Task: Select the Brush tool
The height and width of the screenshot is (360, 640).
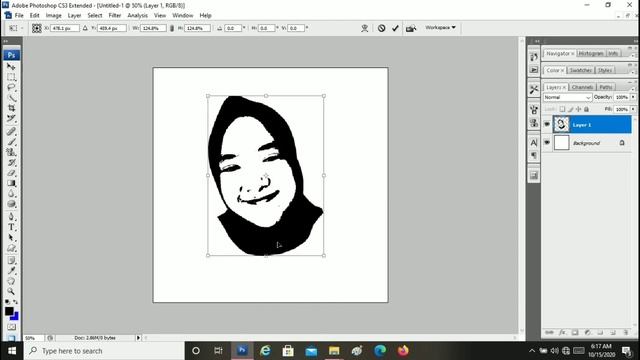Action: (11, 142)
